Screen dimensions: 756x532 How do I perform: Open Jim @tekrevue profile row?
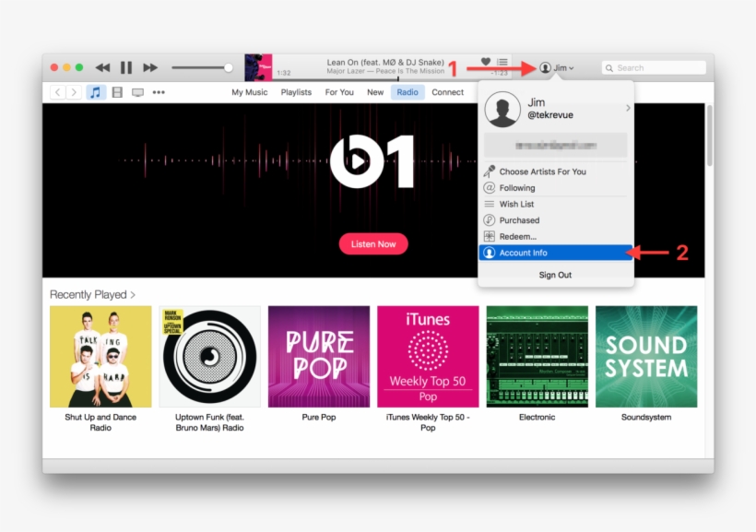pyautogui.click(x=556, y=109)
